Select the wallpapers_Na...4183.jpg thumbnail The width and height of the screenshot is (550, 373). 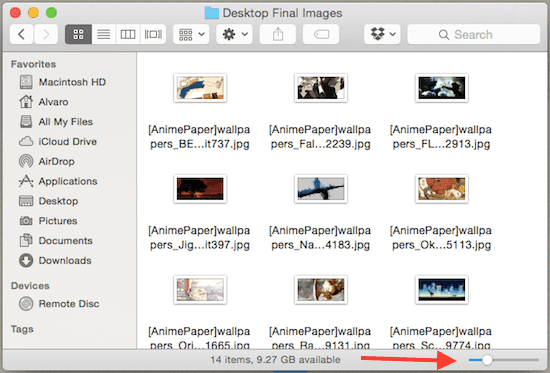tap(321, 189)
